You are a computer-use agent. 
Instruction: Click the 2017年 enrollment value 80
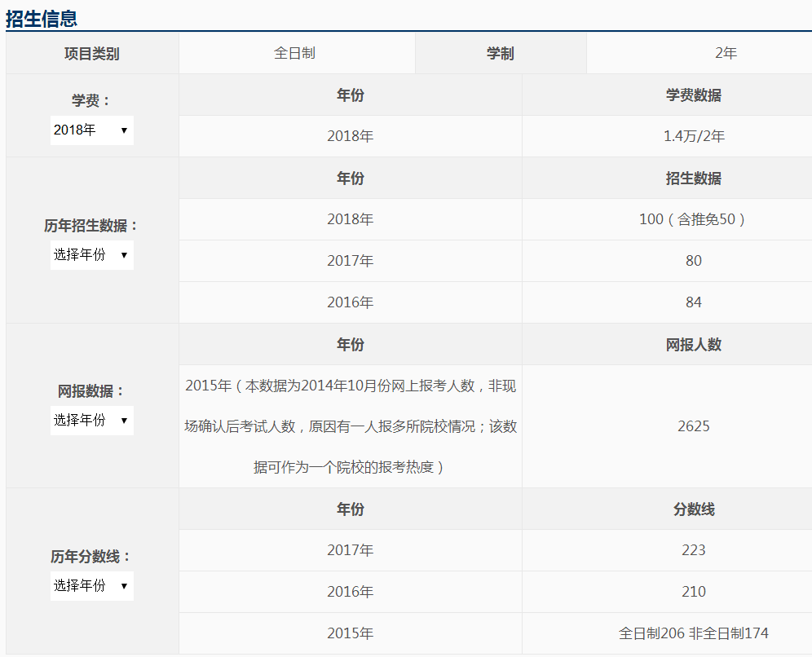693,262
